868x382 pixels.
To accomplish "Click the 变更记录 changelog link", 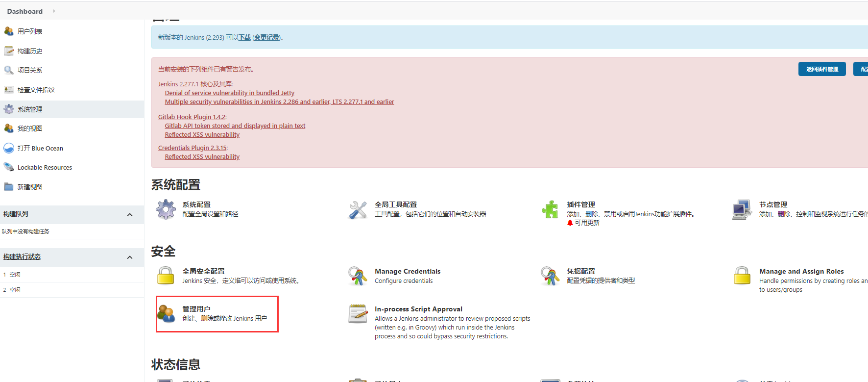I will pos(266,37).
